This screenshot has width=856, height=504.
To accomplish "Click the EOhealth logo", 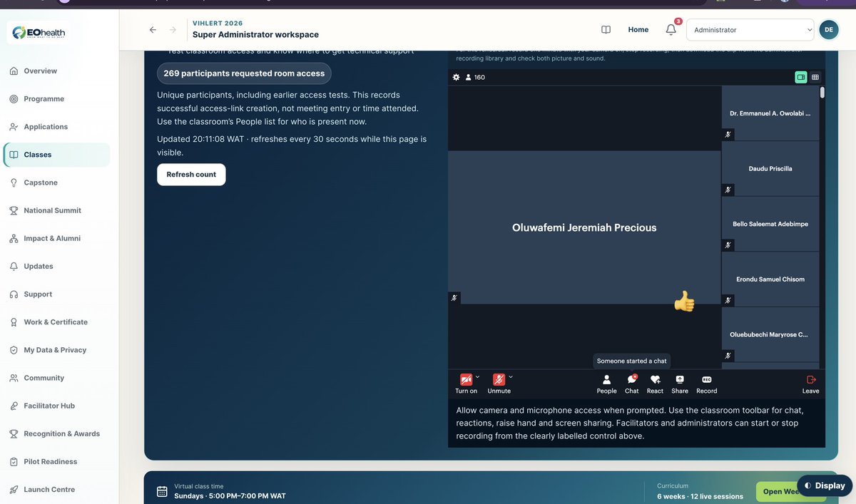I will click(39, 32).
